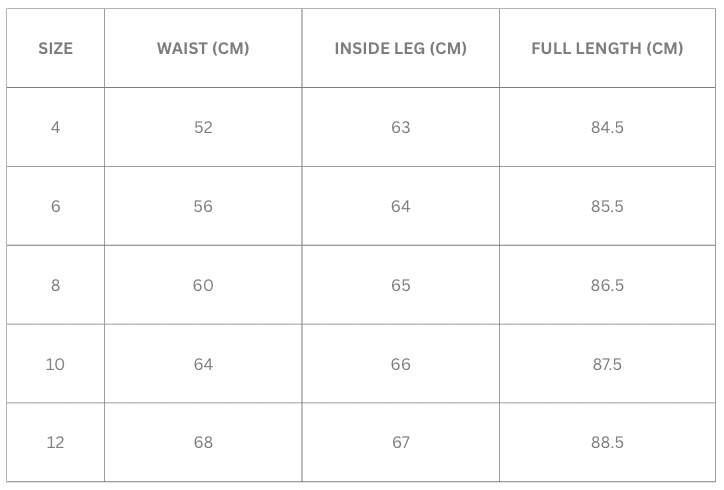Click the waist value 68
Screen dimensions: 724x490
203,442
